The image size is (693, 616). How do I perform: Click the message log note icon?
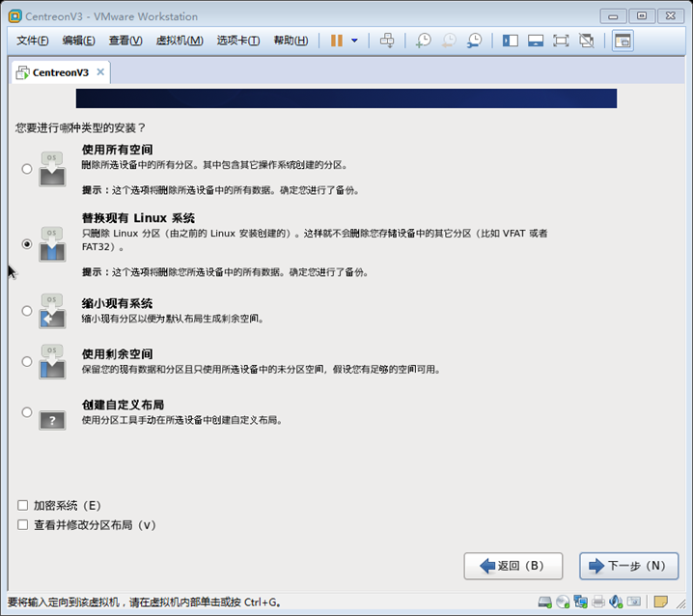661,602
